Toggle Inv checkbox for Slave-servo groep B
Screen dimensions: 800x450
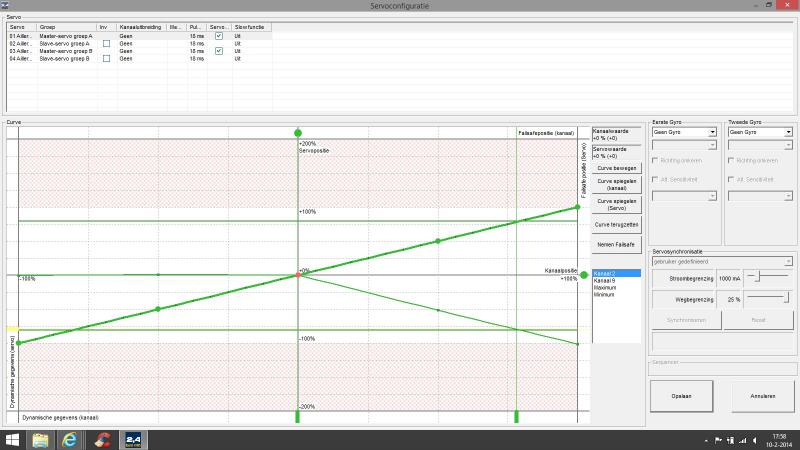pyautogui.click(x=106, y=59)
